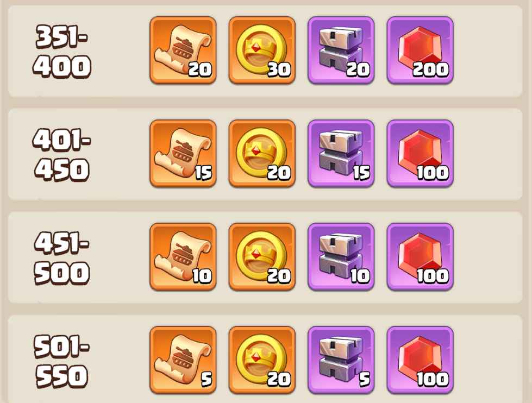Viewport: 532px width, 403px height.
Task: Tap tank scroll reward in 351-400 row
Action: click(183, 50)
